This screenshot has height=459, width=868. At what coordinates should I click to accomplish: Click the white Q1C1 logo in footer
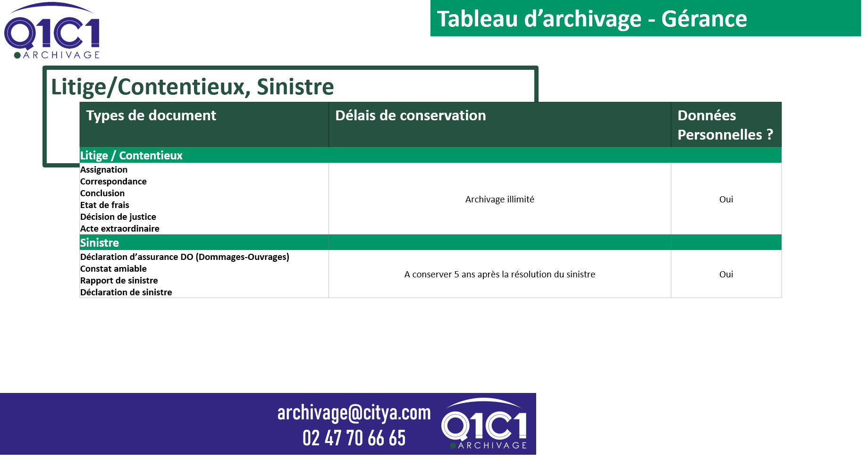[484, 425]
